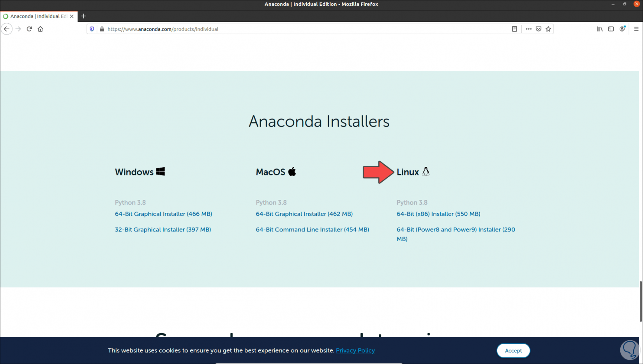Download Windows 64-Bit Graphical Installer (466 MB)
Screen dimensions: 643x364
click(164, 214)
